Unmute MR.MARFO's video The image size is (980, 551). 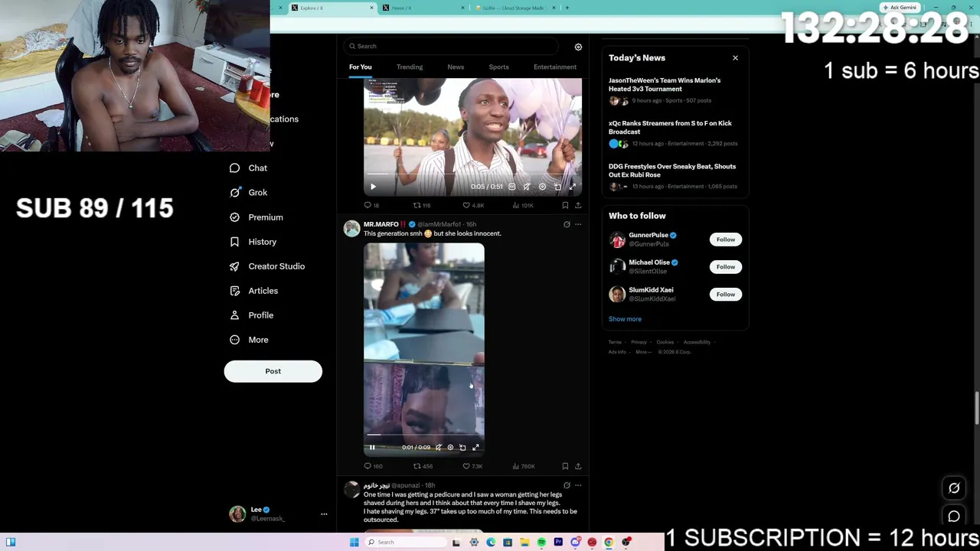[438, 448]
